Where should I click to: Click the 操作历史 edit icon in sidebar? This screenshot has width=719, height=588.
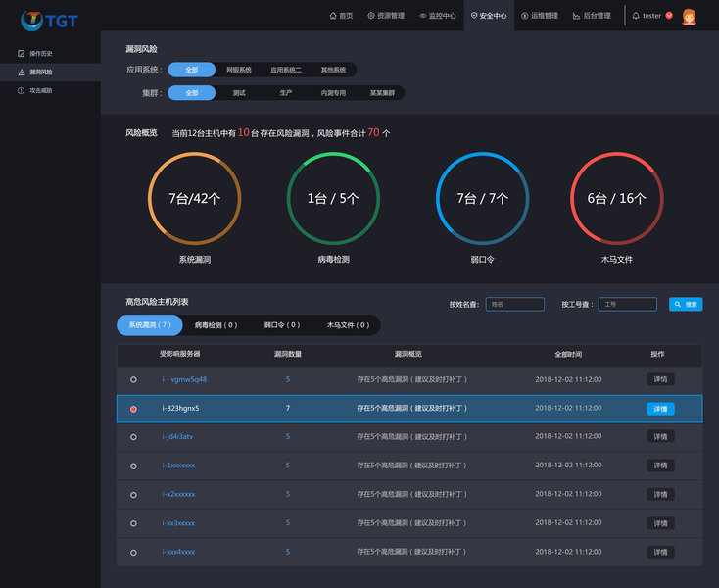(x=22, y=54)
